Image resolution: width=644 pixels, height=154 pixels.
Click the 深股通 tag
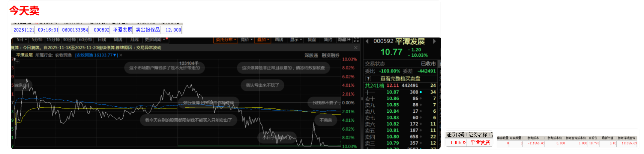[x=311, y=56]
